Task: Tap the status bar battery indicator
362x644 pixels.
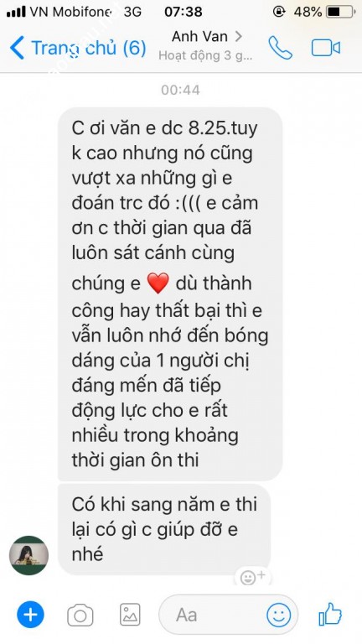Action: [341, 12]
